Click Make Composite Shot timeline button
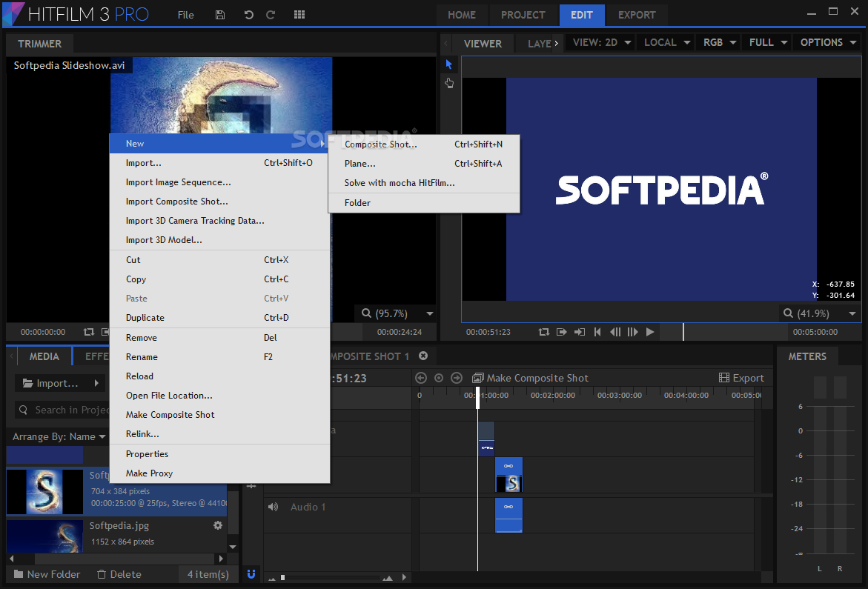868x589 pixels. pos(530,378)
